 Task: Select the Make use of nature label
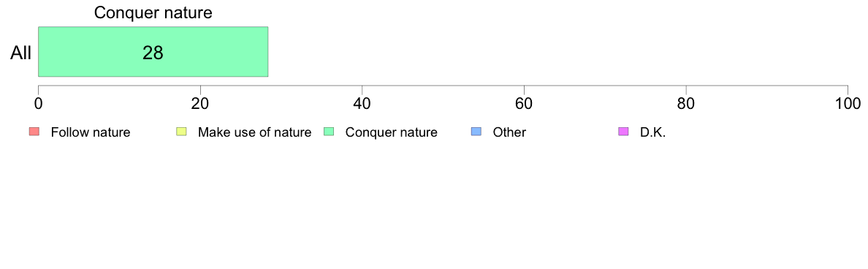[255, 132]
